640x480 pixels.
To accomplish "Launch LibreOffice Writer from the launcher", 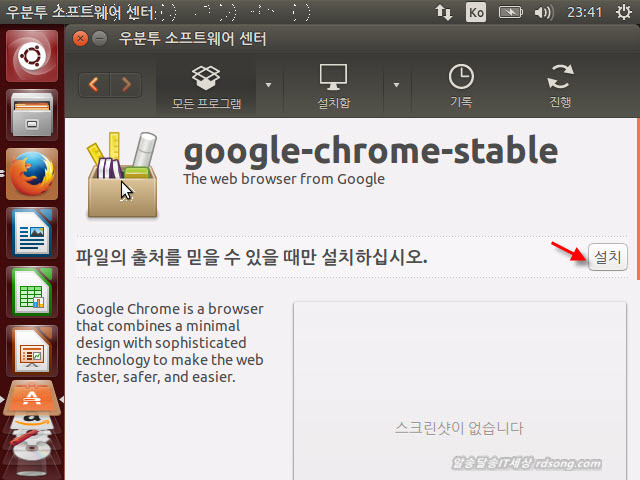I will 32,234.
